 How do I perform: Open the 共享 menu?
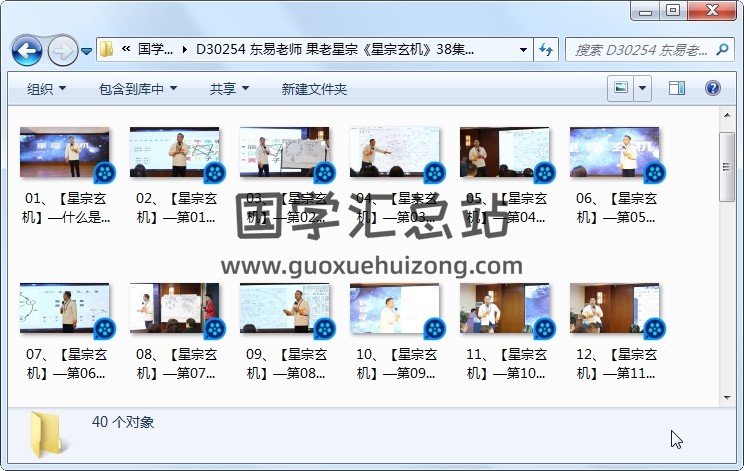pyautogui.click(x=229, y=89)
